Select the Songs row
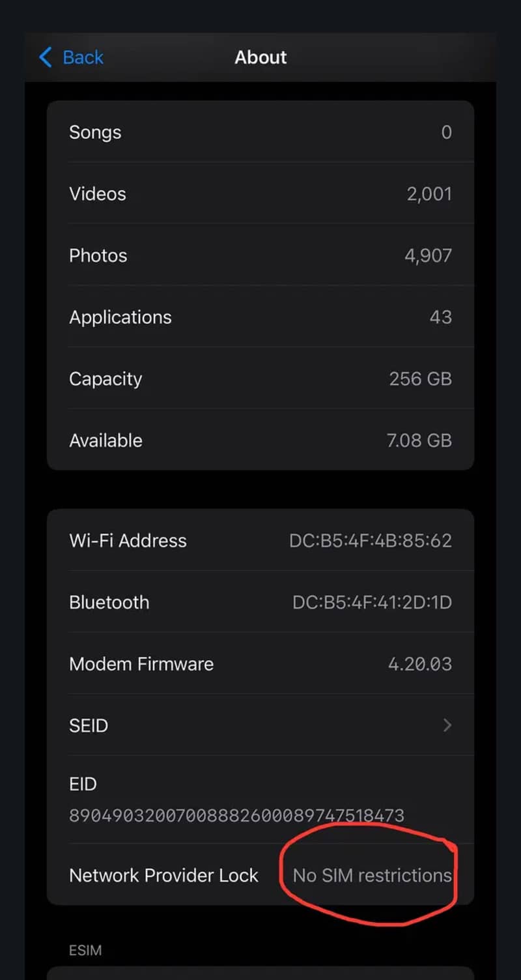 [x=95, y=132]
